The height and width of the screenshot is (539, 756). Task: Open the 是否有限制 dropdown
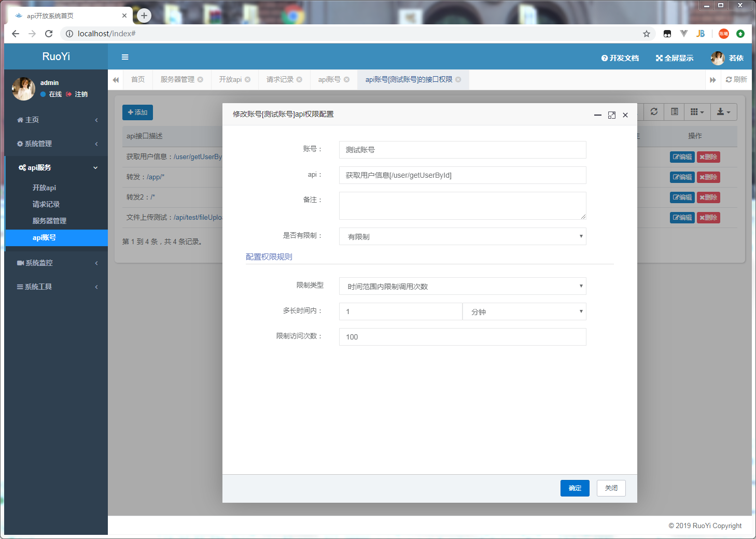coord(462,236)
